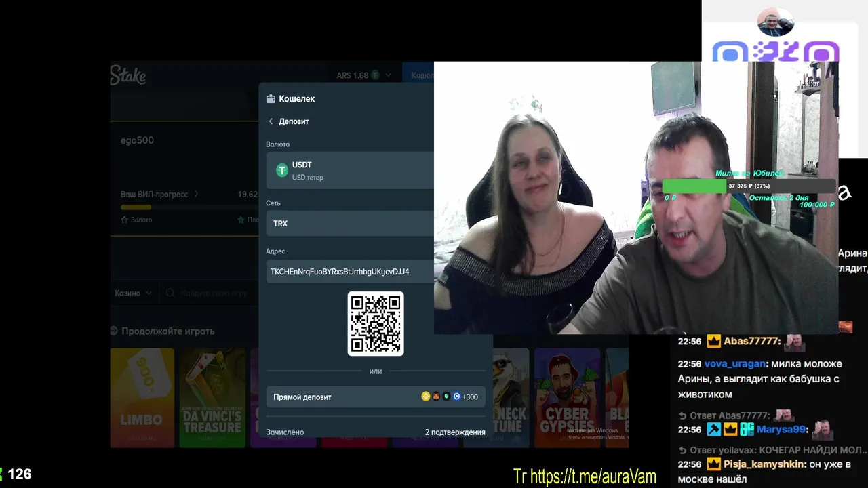Click the deposit address field TKCHEnNrq...
The image size is (868, 488).
pos(350,272)
